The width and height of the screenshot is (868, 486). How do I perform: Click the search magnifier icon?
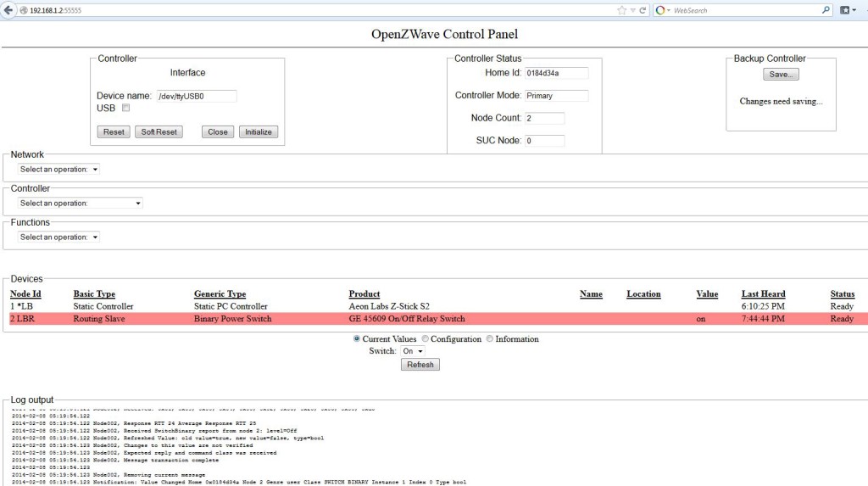[x=826, y=10]
